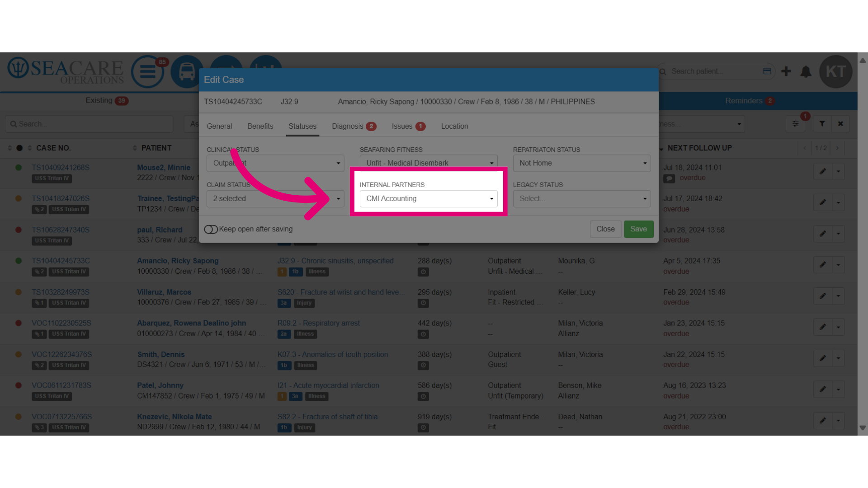Switch to Benefits tab
868x488 pixels.
coord(260,127)
